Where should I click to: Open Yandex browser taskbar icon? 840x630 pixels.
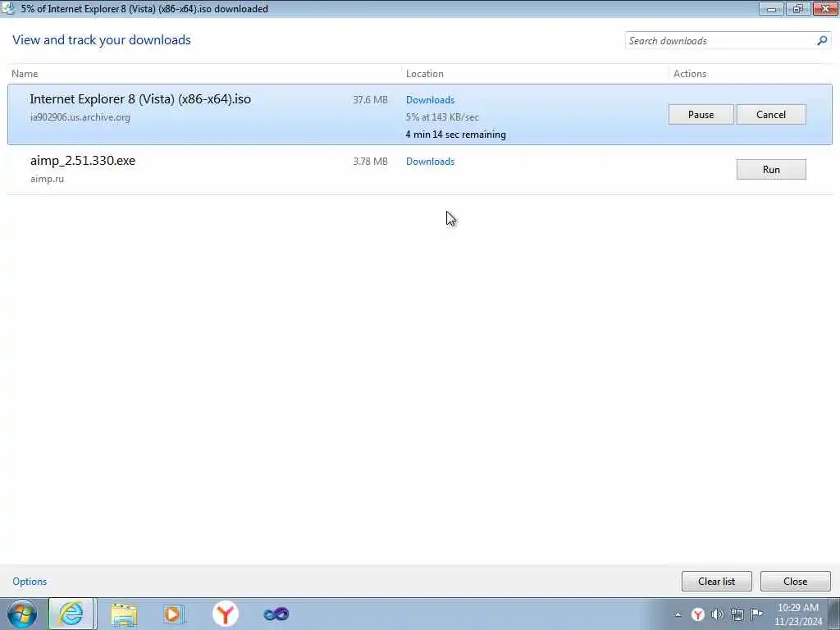[226, 614]
